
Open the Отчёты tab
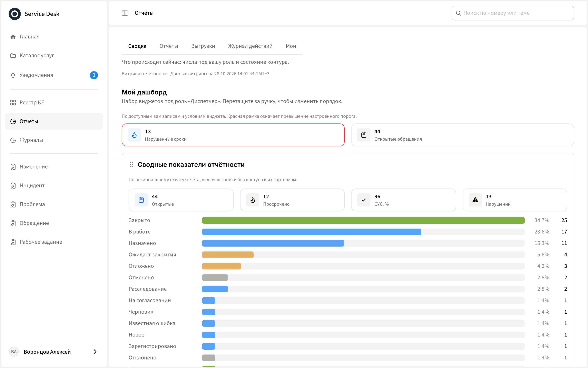pyautogui.click(x=169, y=46)
